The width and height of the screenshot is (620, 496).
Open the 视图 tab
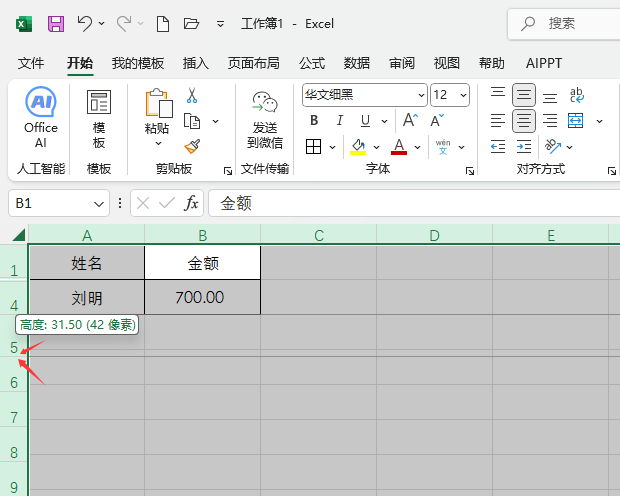tap(446, 63)
